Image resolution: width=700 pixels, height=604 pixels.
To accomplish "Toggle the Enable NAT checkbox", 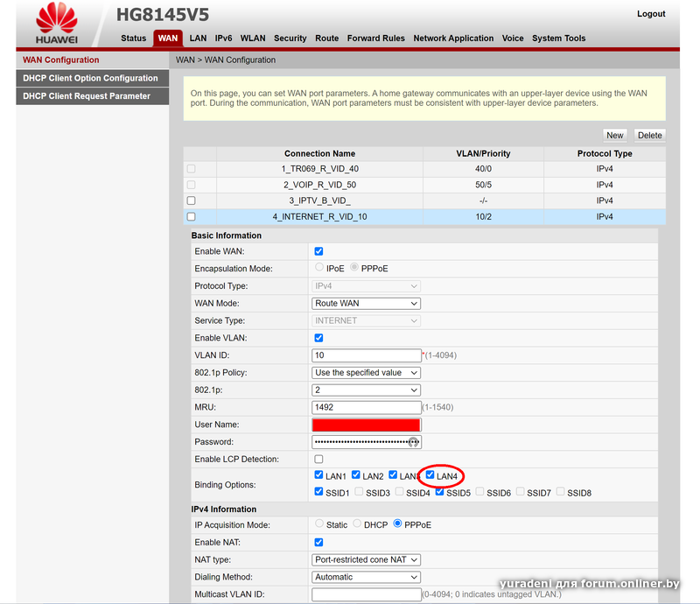I will 318,543.
